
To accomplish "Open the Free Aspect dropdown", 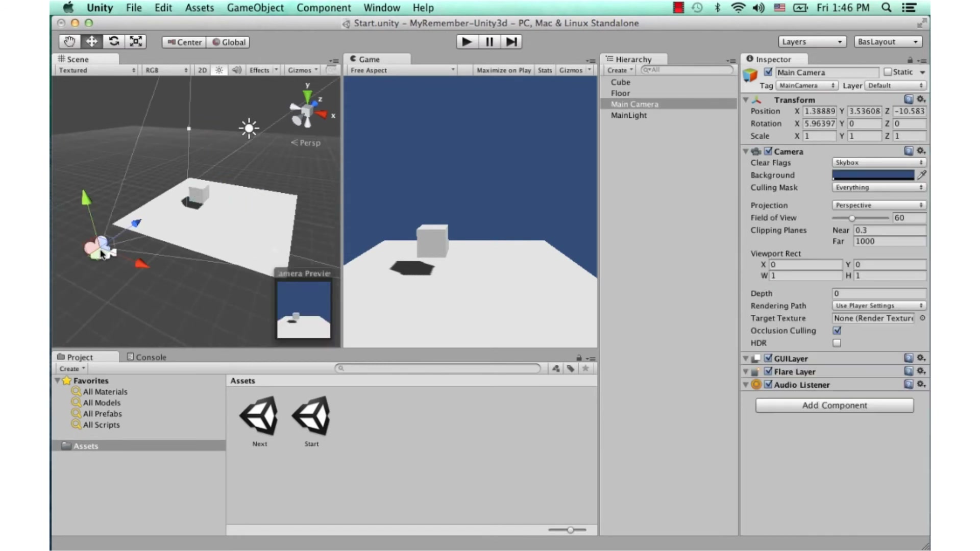I will pyautogui.click(x=402, y=70).
